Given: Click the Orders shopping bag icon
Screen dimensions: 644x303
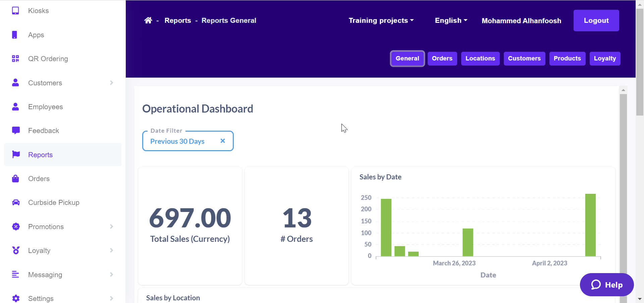Looking at the screenshot, I should (x=15, y=178).
